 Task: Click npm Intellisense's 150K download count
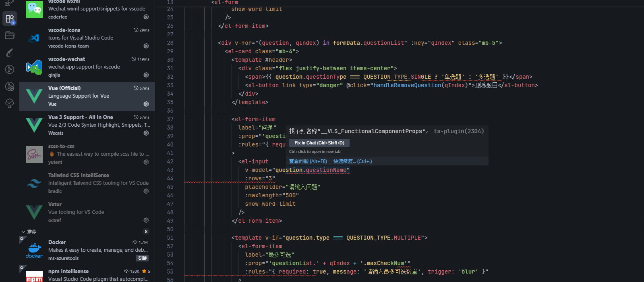(132, 271)
